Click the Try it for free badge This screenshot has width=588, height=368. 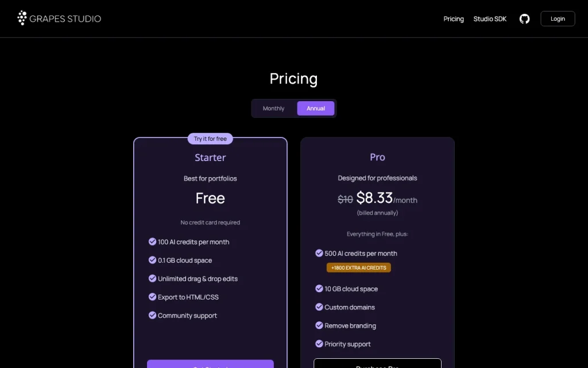point(210,139)
